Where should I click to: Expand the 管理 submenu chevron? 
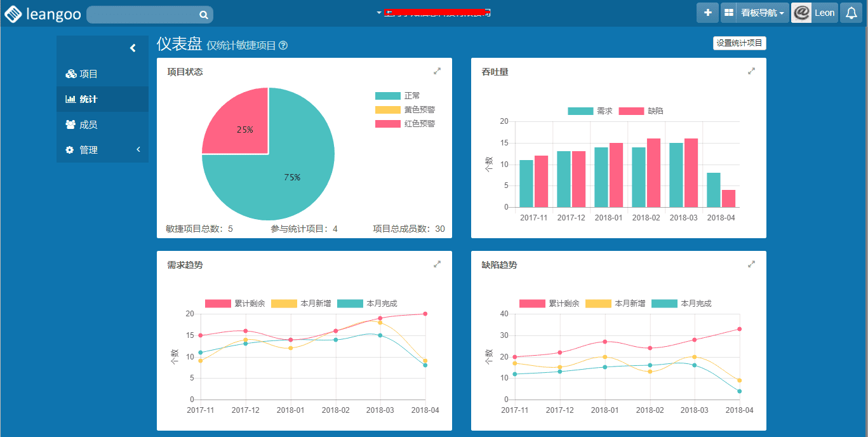pos(138,149)
